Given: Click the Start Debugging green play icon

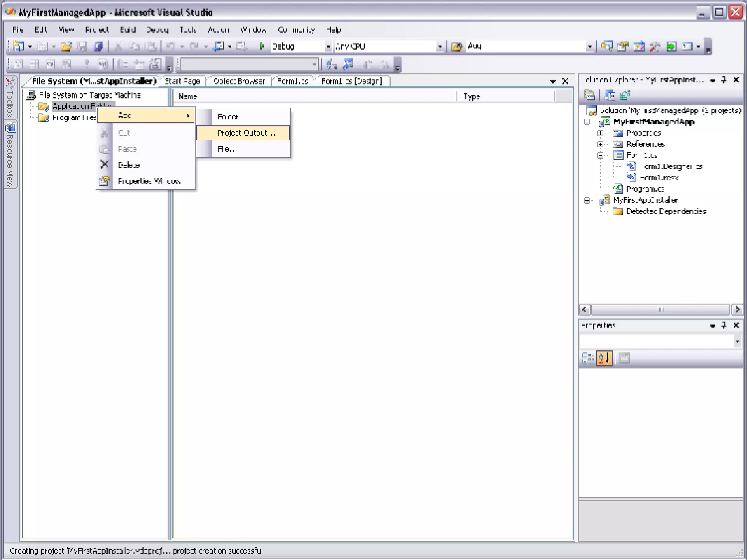Looking at the screenshot, I should click(262, 46).
